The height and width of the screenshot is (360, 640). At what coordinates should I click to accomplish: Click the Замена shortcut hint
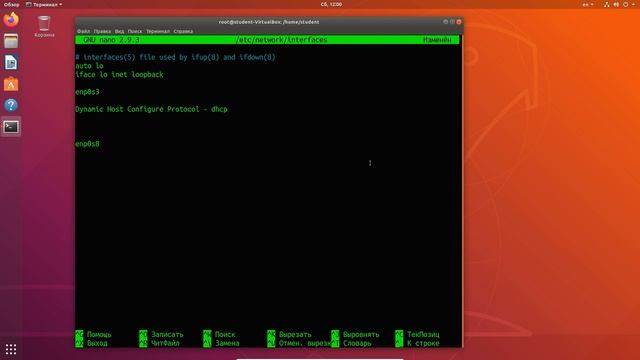(227, 343)
